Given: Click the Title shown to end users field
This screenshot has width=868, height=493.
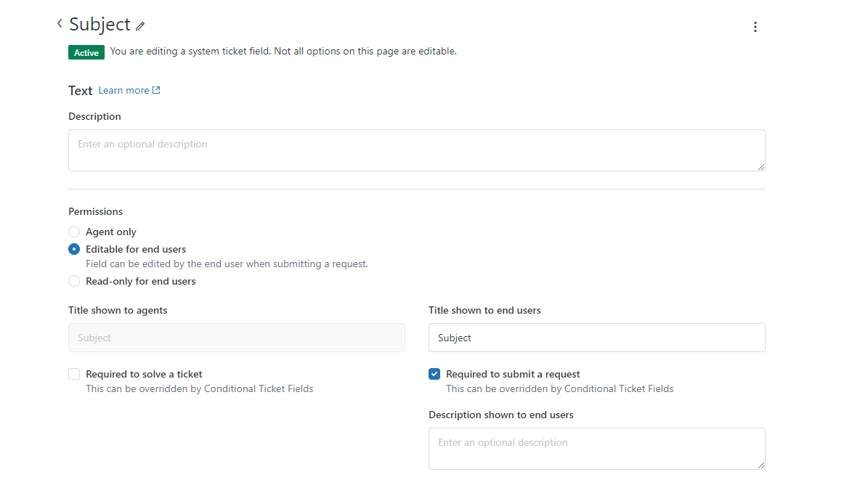Looking at the screenshot, I should [x=596, y=338].
